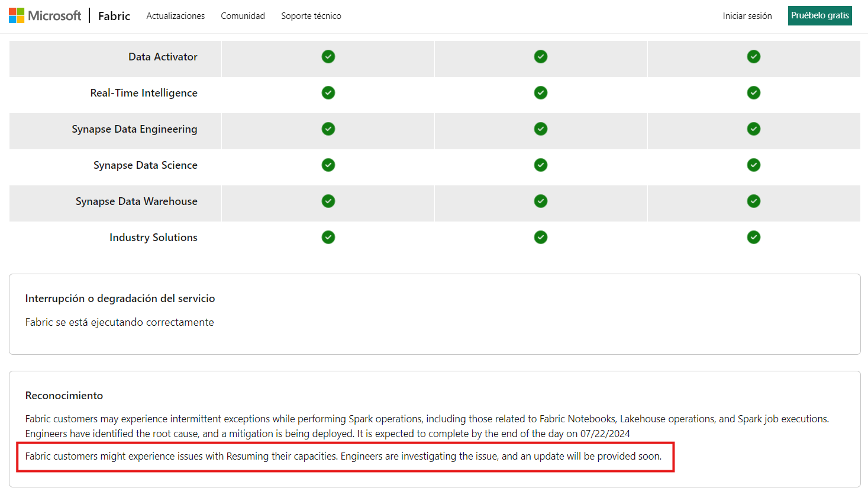Click the Interrupción o degradación del servicio heading
Image resolution: width=868 pixels, height=491 pixels.
pos(120,299)
